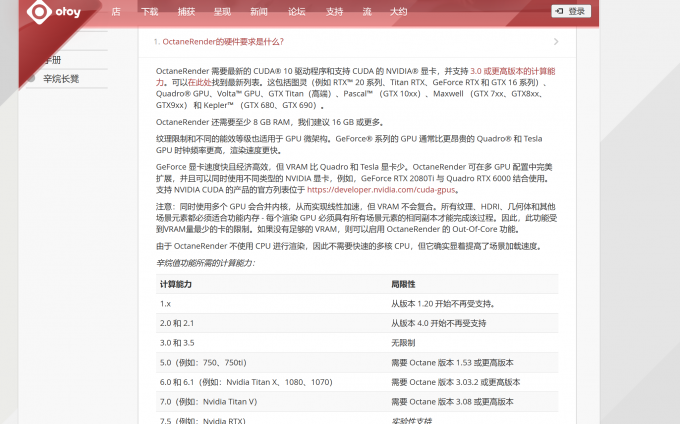The image size is (680, 424).
Task: Select the 手册 sidebar item
Action: [x=53, y=60]
